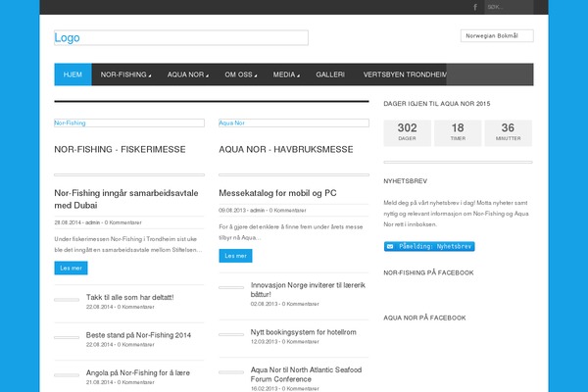The image size is (588, 392).
Task: Expand the OM OSS menu
Action: click(x=240, y=74)
